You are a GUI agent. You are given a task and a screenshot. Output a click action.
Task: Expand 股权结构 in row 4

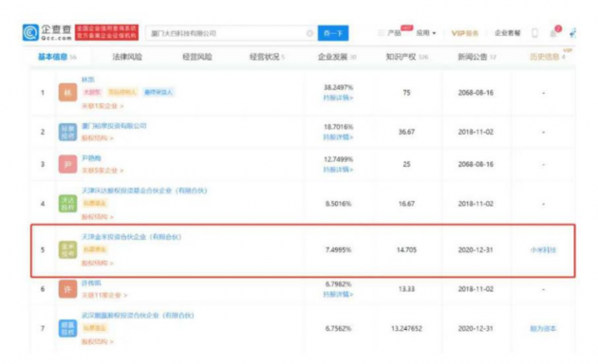(x=98, y=217)
